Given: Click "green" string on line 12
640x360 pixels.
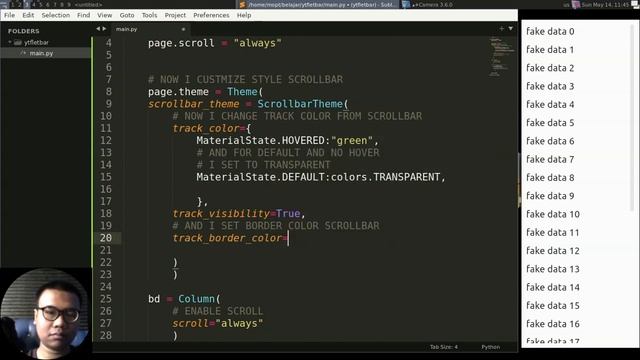Looking at the screenshot, I should point(352,140).
